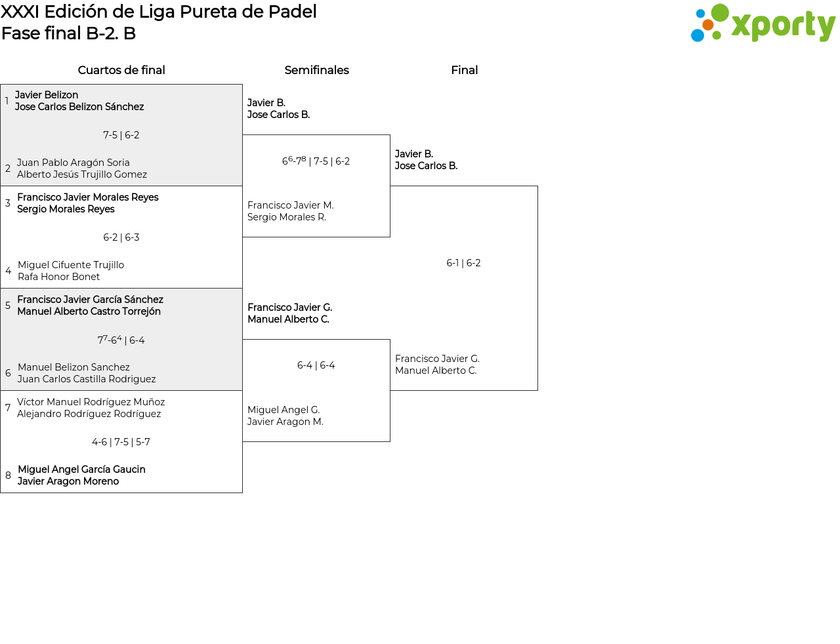Open the 6-2 | 6-3 match result
The image size is (840, 644).
click(x=121, y=237)
